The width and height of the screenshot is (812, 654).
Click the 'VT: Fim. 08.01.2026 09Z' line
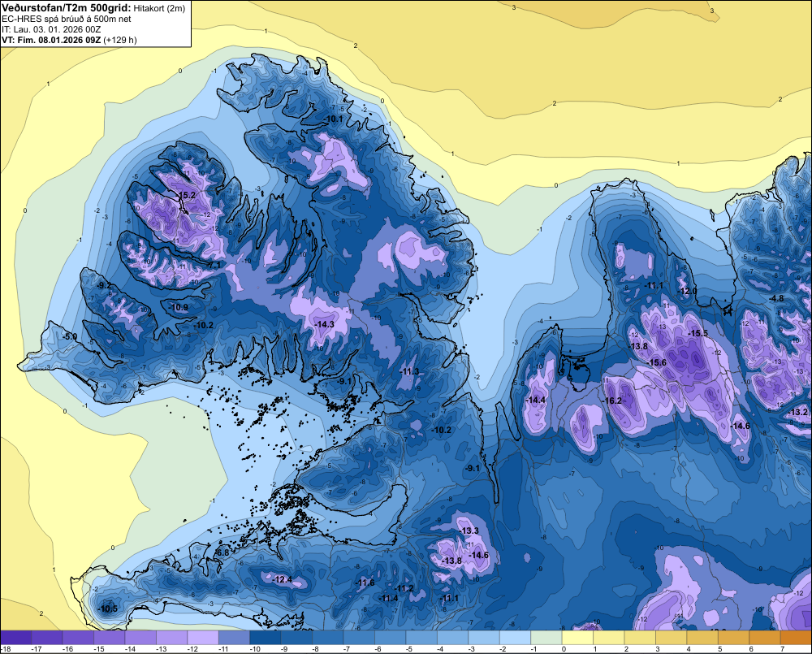[51, 40]
